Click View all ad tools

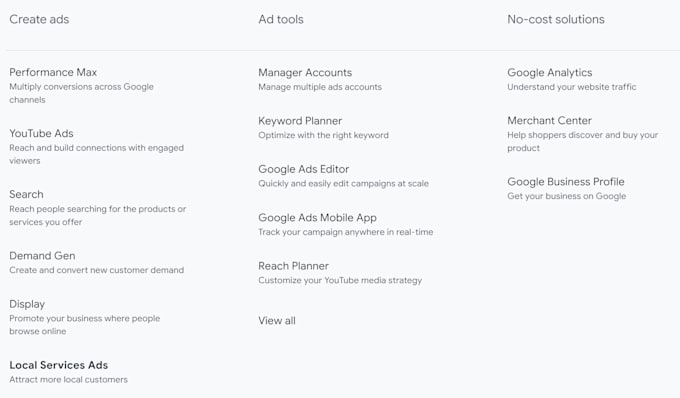click(277, 320)
